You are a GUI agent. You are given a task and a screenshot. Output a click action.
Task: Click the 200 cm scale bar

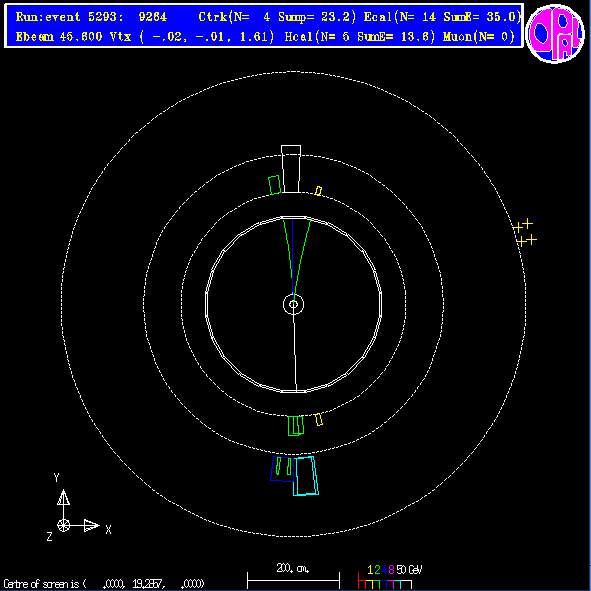coord(293,577)
